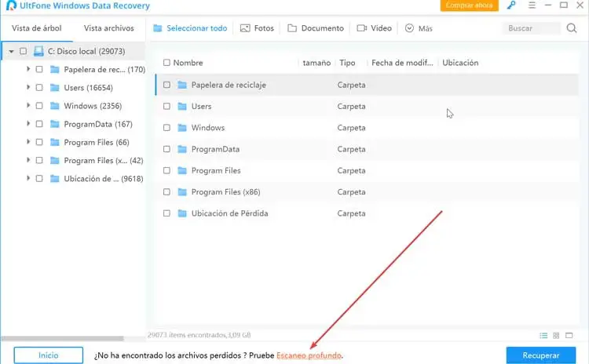The width and height of the screenshot is (589, 364).
Task: Click the ProgramData folder icon in tree
Action: click(55, 124)
